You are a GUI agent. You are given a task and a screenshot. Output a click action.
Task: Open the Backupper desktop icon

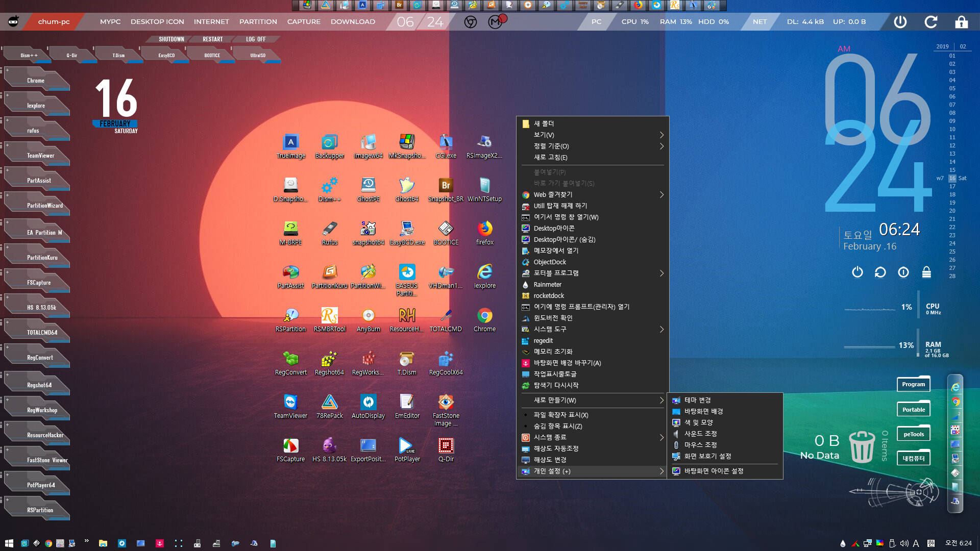[x=329, y=146]
